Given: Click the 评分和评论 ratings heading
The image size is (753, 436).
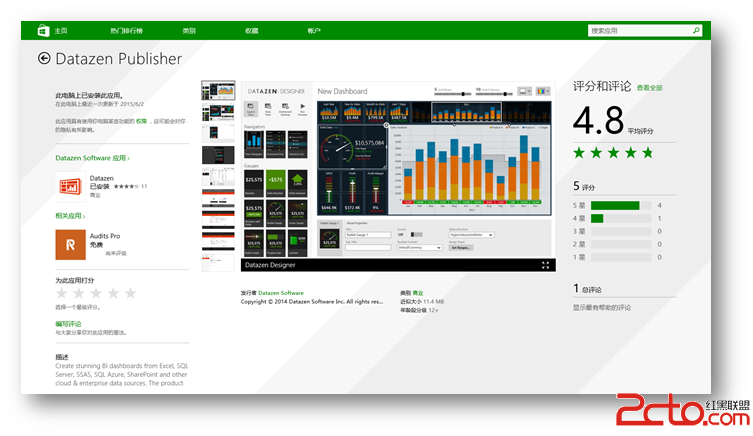Looking at the screenshot, I should [602, 86].
